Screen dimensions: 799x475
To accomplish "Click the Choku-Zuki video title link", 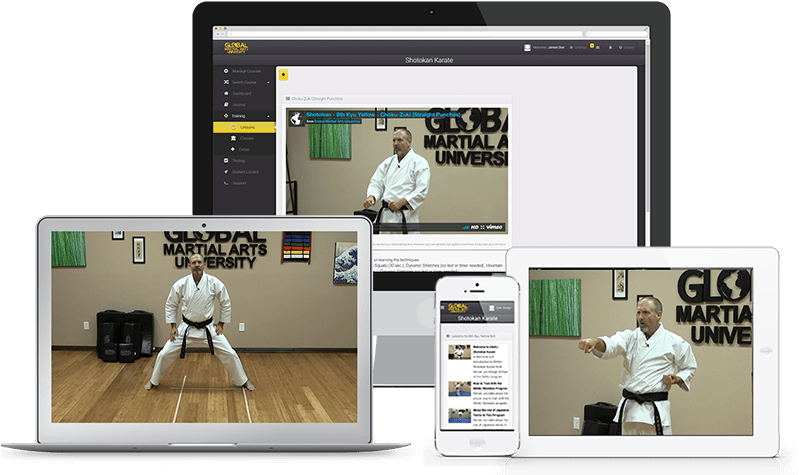I will (x=383, y=115).
